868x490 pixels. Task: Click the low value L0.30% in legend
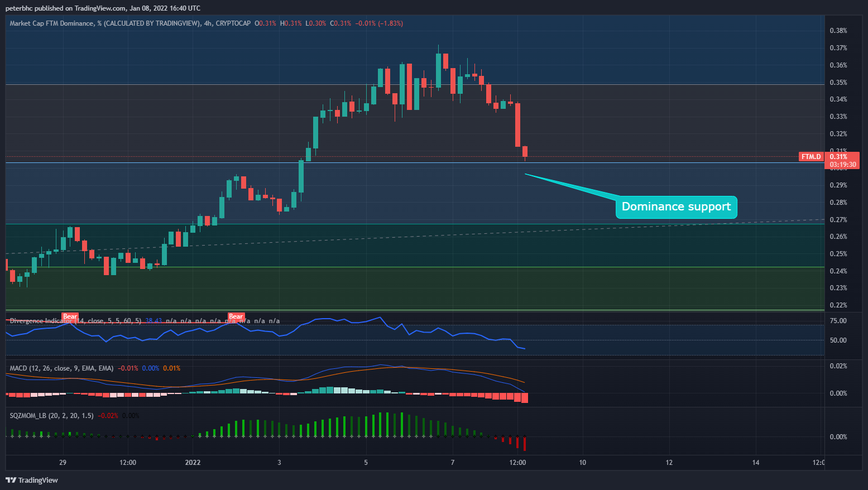pyautogui.click(x=316, y=23)
